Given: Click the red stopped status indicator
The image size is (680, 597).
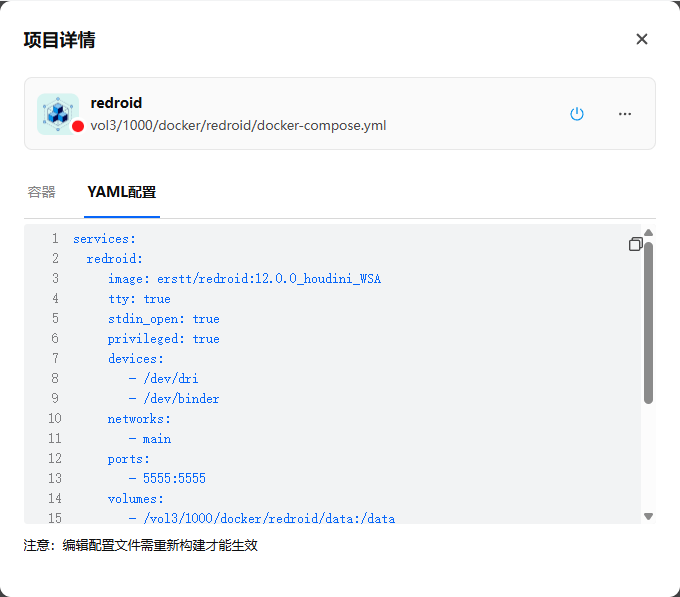Looking at the screenshot, I should pyautogui.click(x=78, y=126).
